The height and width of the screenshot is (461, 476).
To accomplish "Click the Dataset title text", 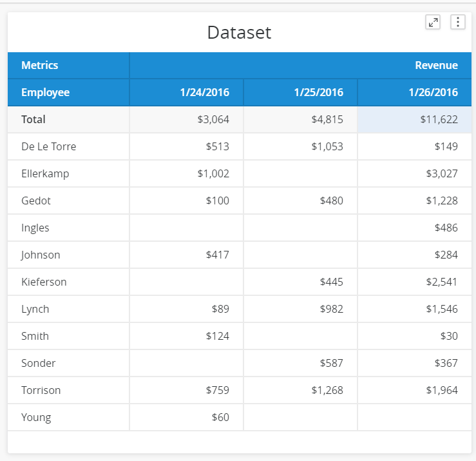I will point(239,32).
